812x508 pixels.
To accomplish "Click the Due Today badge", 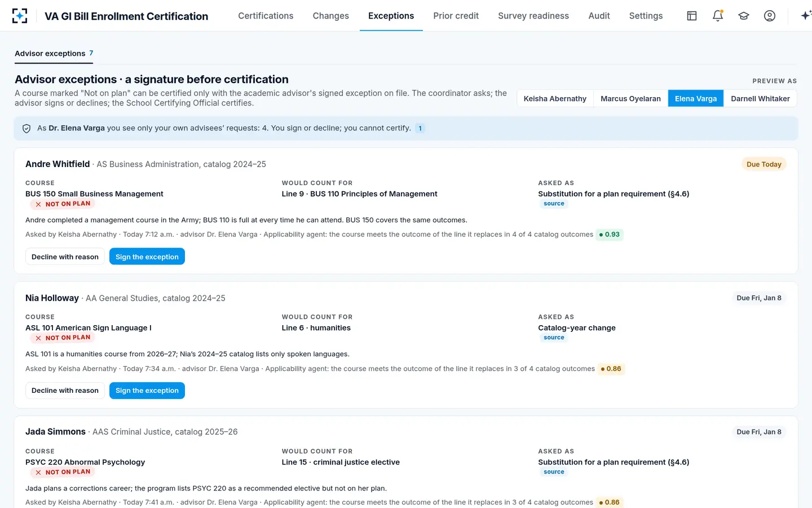I will [764, 164].
